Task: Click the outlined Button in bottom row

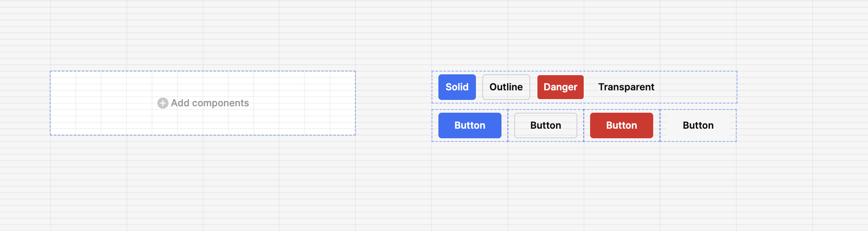Action: point(545,125)
